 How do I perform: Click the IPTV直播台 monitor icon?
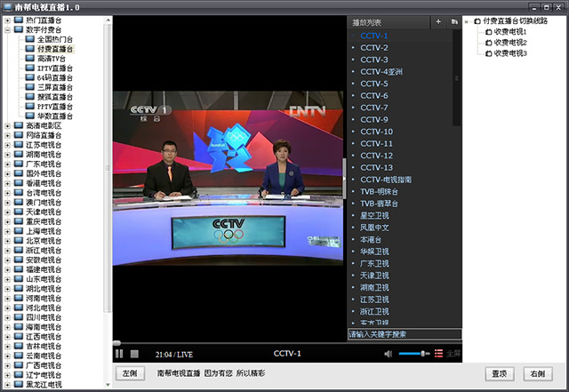tap(30, 68)
